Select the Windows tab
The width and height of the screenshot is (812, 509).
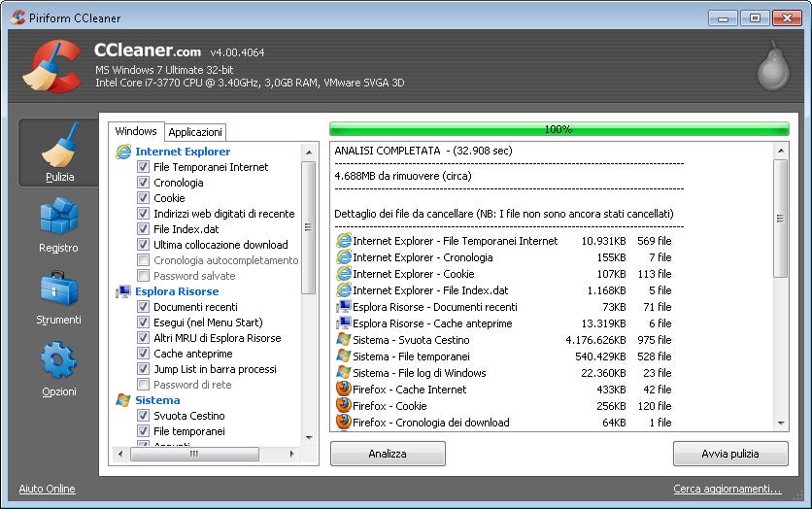[136, 131]
